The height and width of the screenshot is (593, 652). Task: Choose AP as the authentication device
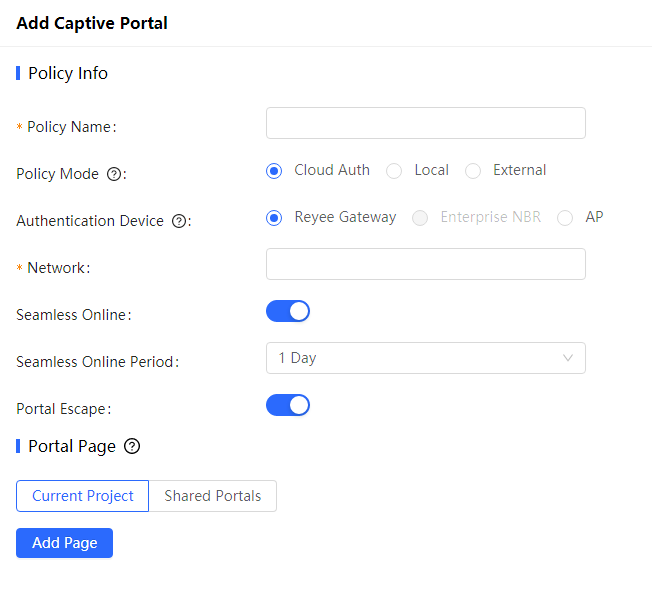(565, 218)
